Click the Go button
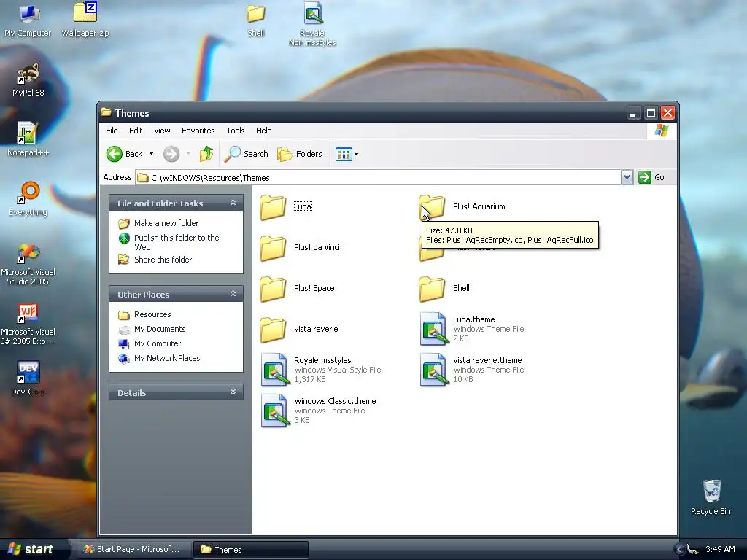This screenshot has width=747, height=560. click(x=651, y=177)
